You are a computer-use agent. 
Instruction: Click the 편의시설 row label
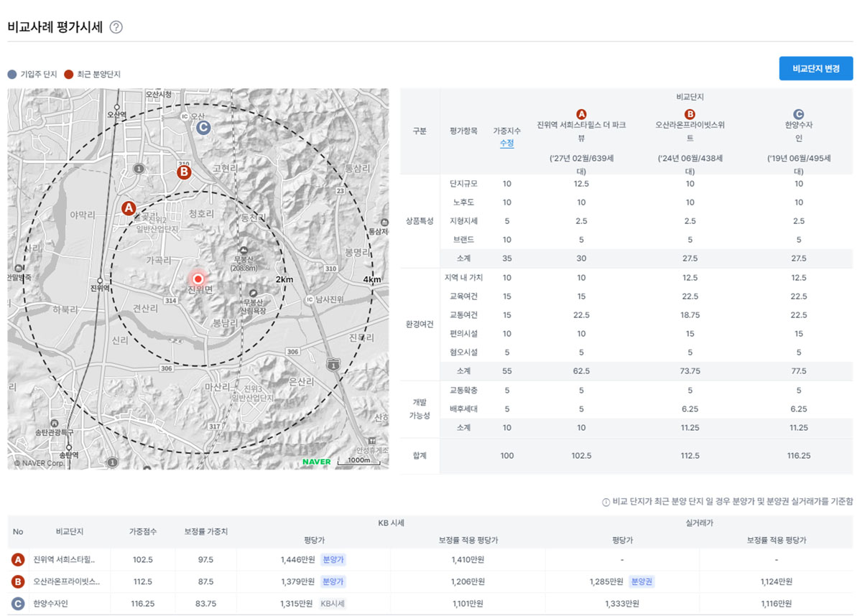(463, 334)
